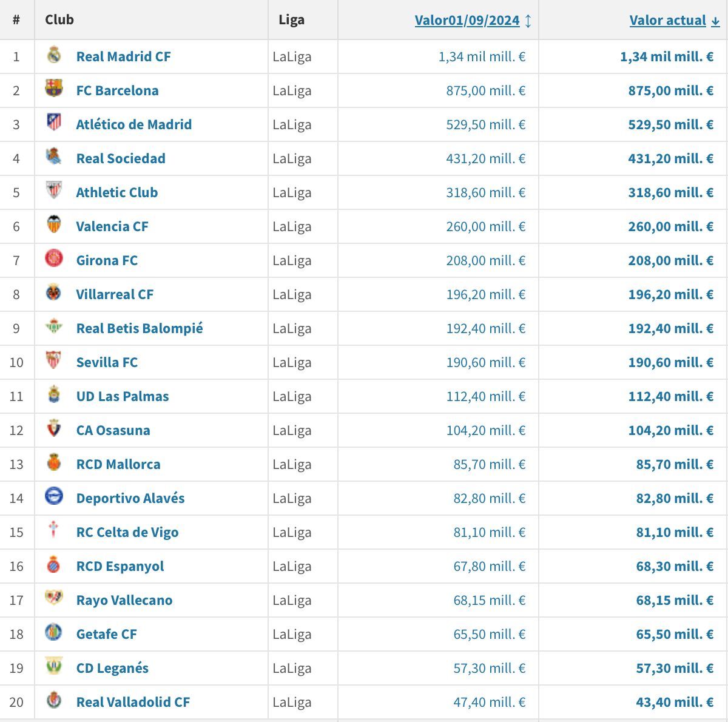Click the Liga column header
The width and height of the screenshot is (728, 722).
point(292,19)
